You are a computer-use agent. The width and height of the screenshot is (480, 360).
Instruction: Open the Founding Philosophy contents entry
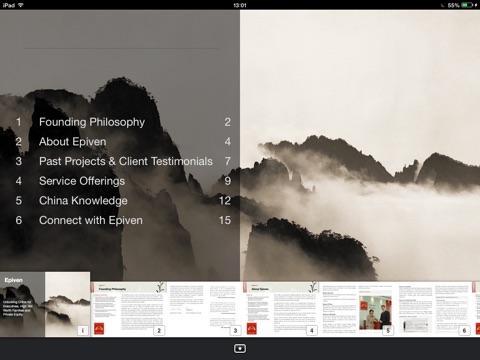pos(92,122)
